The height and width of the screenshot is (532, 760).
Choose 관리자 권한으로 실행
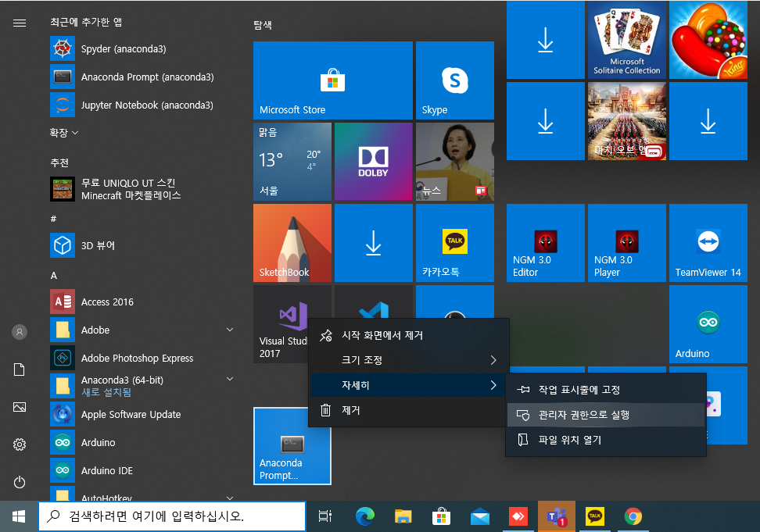[606, 415]
